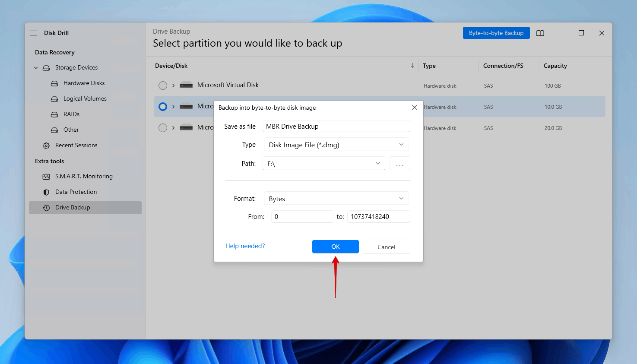This screenshot has width=637, height=364.
Task: Click the Hardware Disks drive icon
Action: tap(54, 83)
